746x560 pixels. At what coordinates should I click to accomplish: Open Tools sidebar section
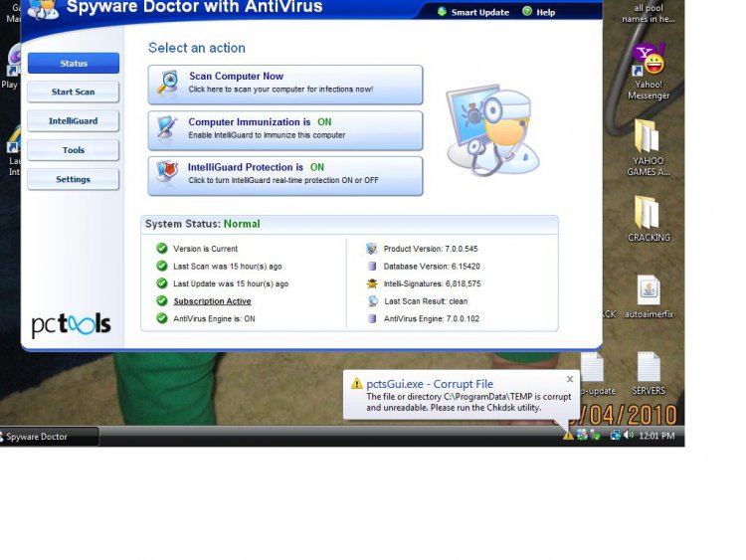pos(74,150)
